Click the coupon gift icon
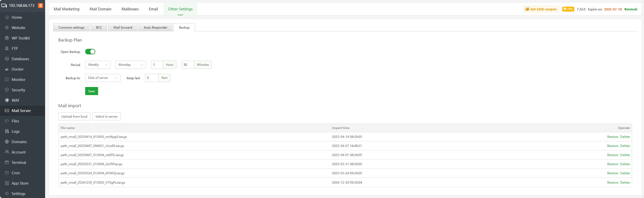This screenshot has width=644, height=198. (x=527, y=9)
